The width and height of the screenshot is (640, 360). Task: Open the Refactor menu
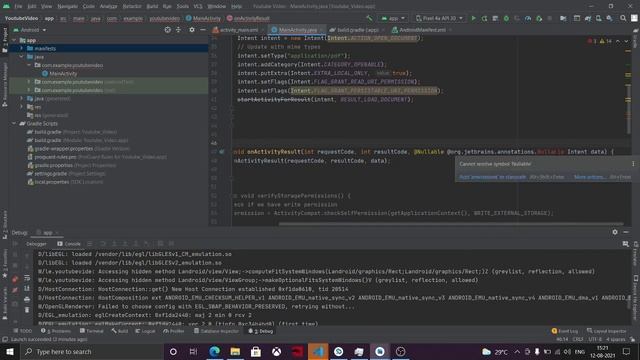coord(132,6)
